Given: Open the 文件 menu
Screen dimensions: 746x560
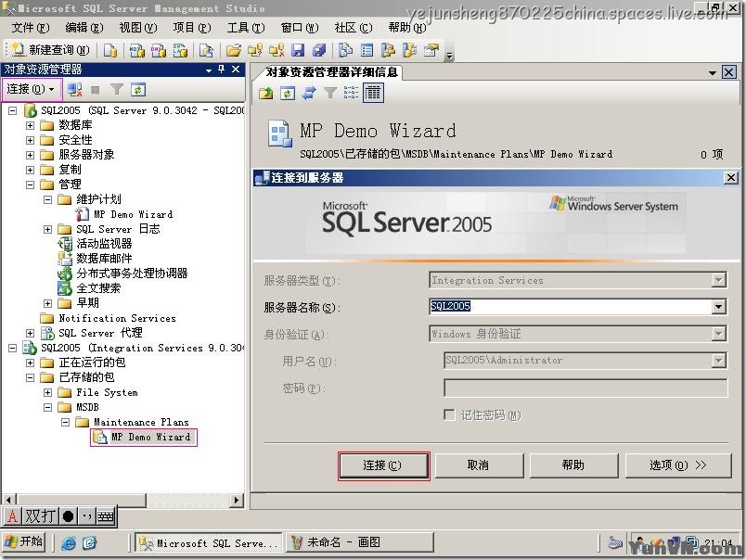Looking at the screenshot, I should point(31,28).
